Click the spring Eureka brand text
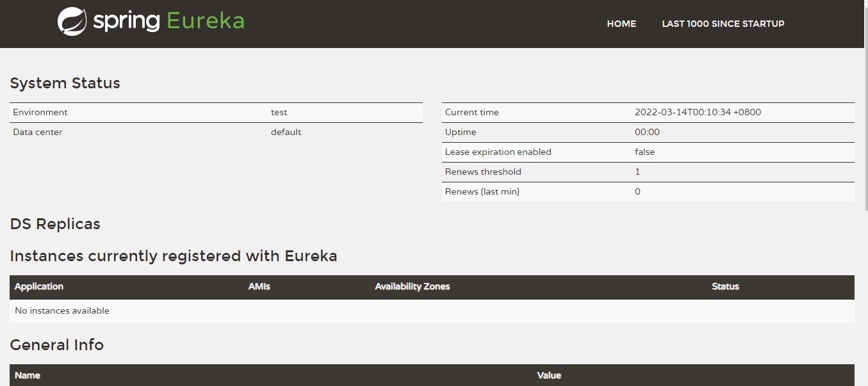This screenshot has width=868, height=386. click(x=168, y=21)
